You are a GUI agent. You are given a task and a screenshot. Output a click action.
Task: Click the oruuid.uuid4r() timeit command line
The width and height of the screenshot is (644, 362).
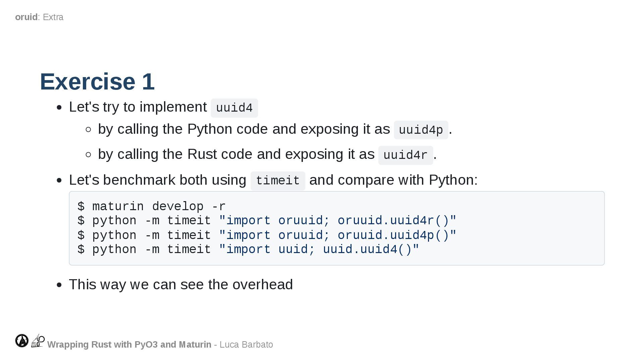[x=267, y=221]
